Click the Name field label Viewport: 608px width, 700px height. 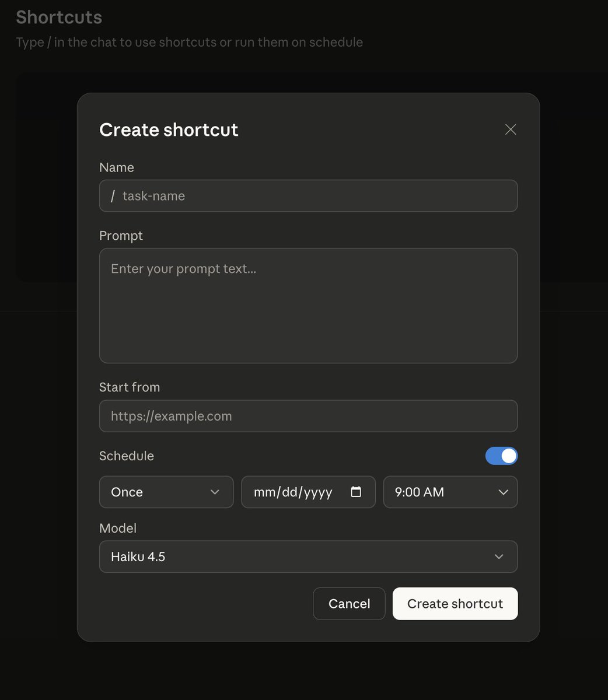tap(117, 167)
